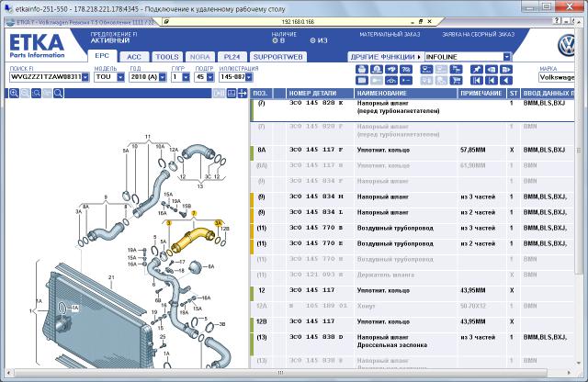
Task: Switch to the SUPPORTWEB tab
Action: (x=277, y=57)
